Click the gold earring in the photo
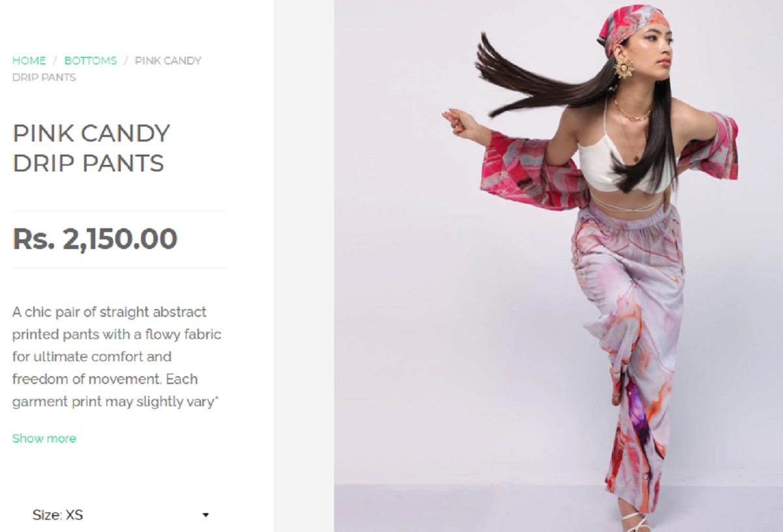 pos(624,68)
